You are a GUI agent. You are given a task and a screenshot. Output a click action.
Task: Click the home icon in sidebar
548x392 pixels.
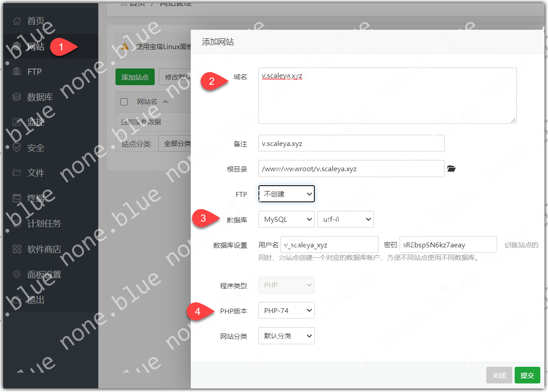coord(17,21)
